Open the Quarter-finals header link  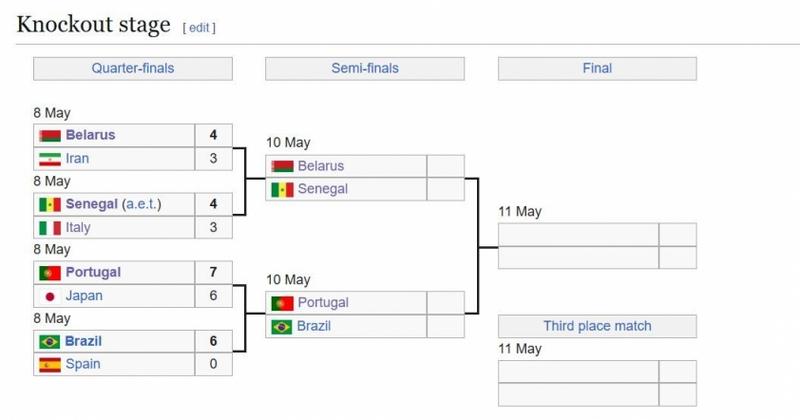133,68
